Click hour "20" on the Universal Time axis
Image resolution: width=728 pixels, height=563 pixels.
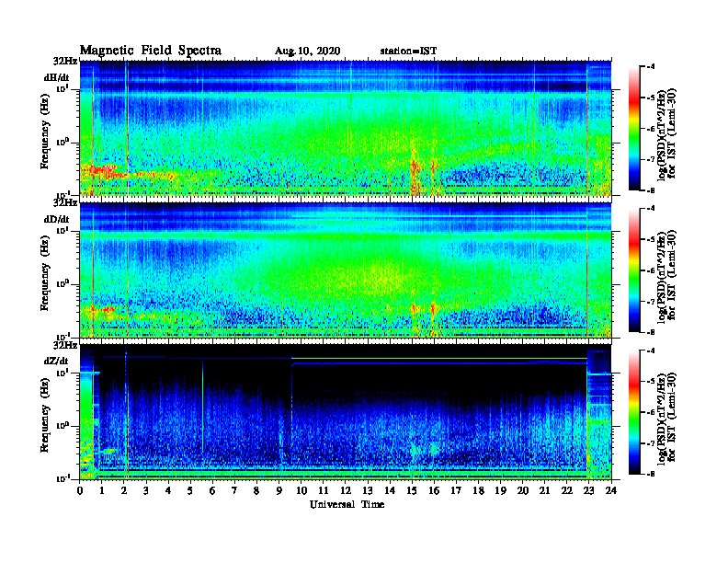click(523, 490)
